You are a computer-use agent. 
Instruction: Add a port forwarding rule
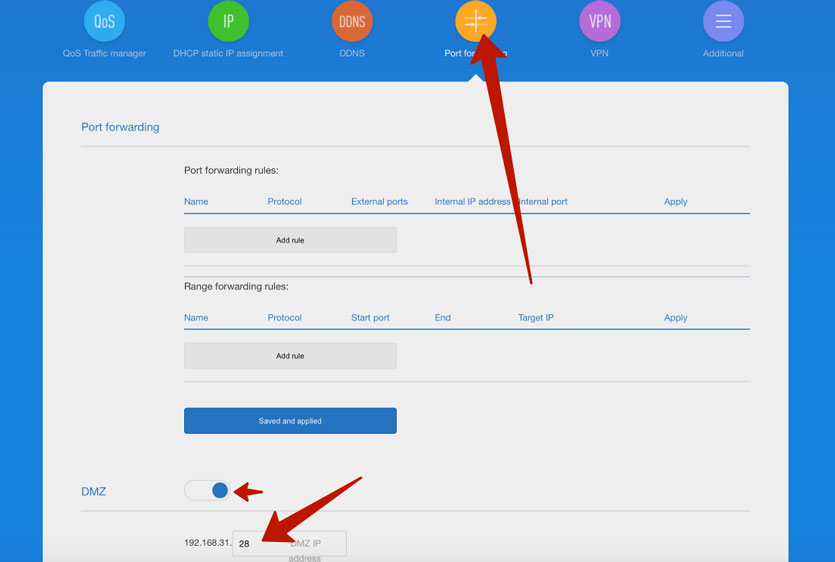[x=290, y=240]
